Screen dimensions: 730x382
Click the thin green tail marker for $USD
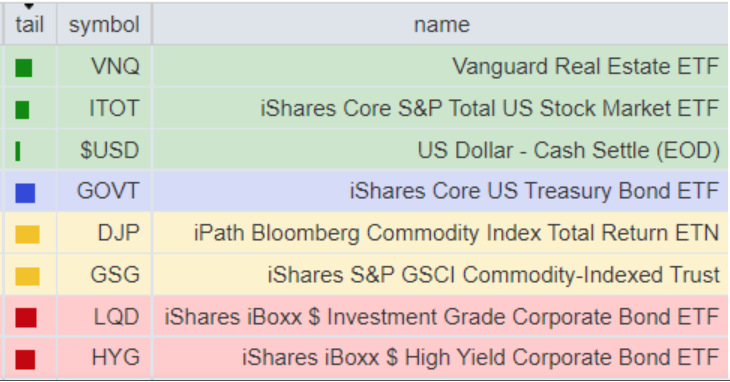(18, 151)
